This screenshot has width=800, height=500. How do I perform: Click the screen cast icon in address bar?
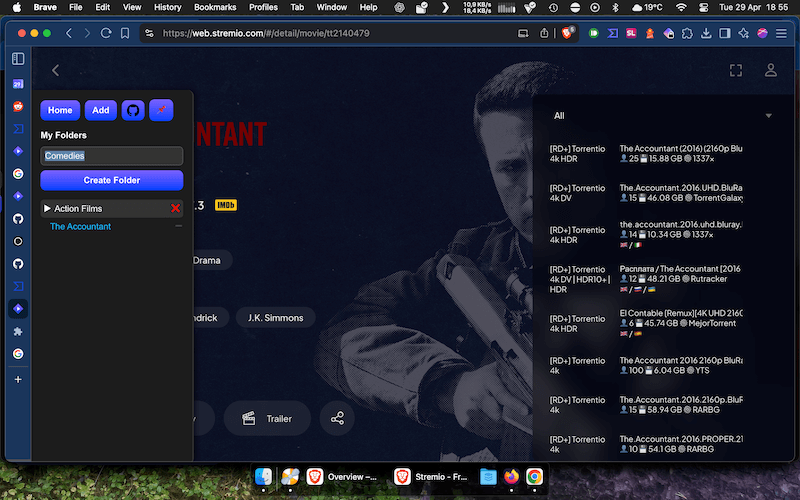pos(523,33)
